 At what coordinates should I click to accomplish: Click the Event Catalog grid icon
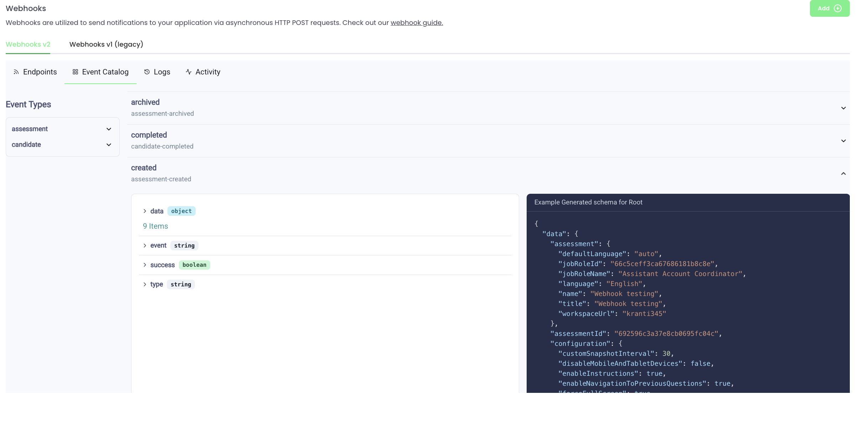[x=75, y=72]
